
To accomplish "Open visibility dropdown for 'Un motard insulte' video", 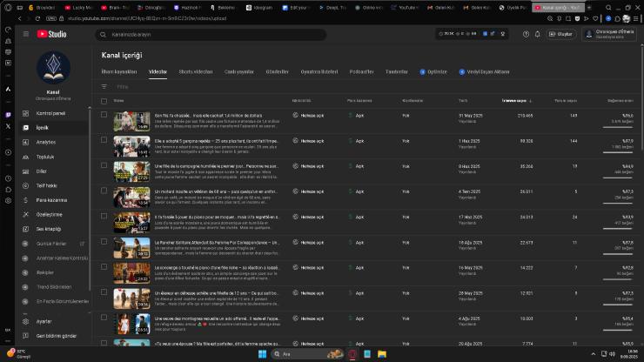I will (x=308, y=192).
